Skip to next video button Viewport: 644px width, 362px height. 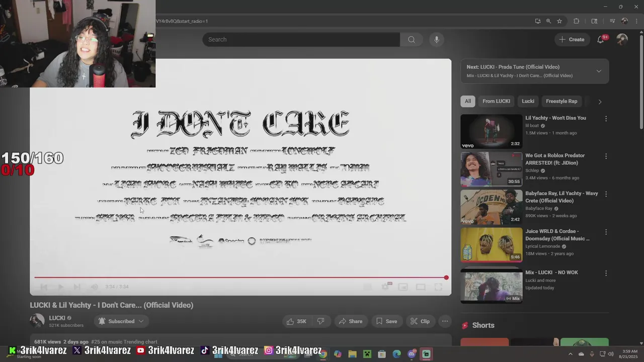tap(77, 287)
